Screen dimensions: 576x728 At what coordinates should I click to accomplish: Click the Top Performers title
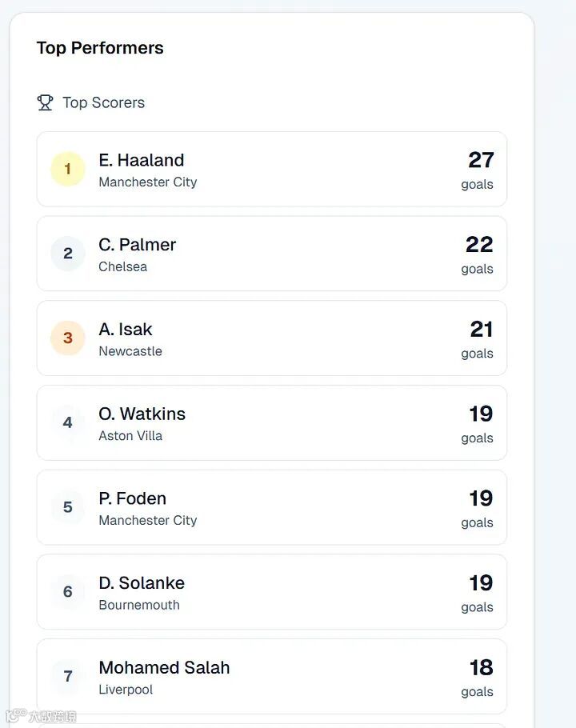pyautogui.click(x=100, y=48)
